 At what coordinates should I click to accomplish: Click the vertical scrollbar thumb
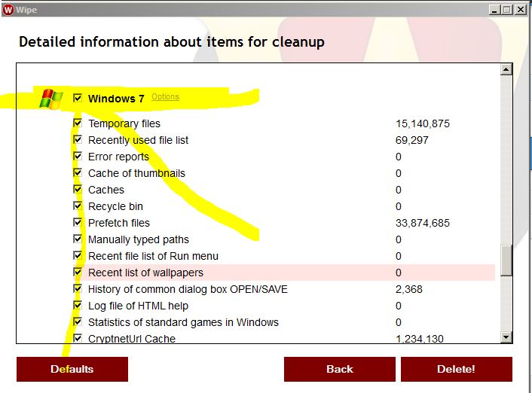(x=506, y=260)
